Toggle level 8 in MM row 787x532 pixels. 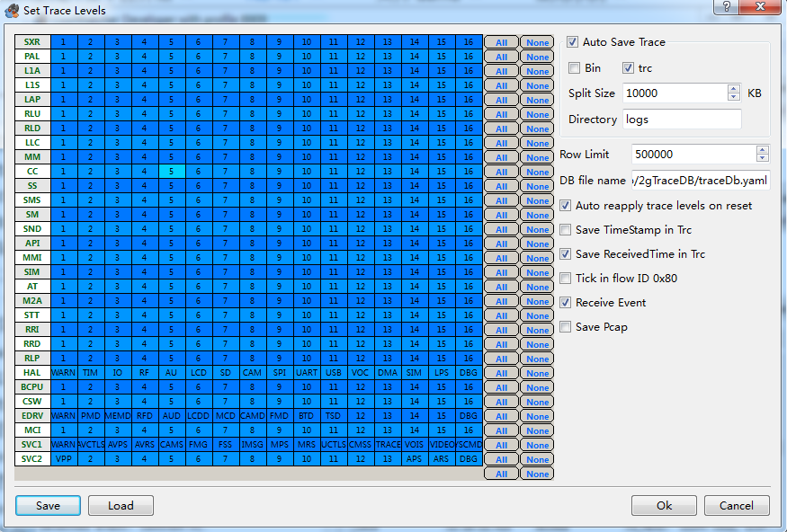pos(253,157)
